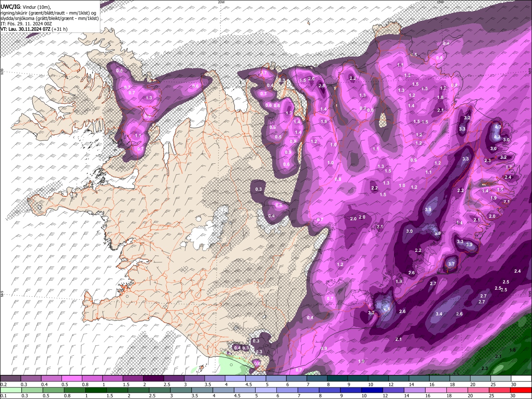Click the map value '1.6' in the north
The height and width of the screenshot is (399, 532).
pyautogui.click(x=324, y=122)
